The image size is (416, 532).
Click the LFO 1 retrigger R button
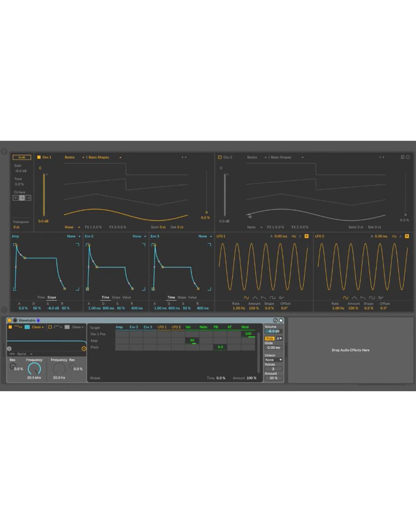click(306, 236)
